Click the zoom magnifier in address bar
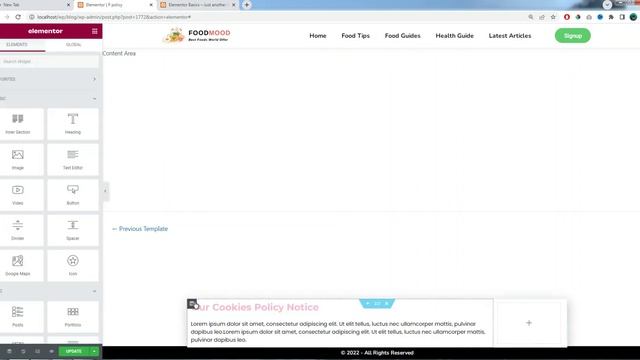This screenshot has width=640, height=360. tap(531, 17)
